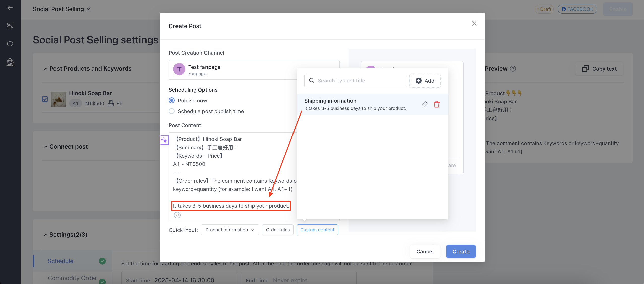Click the Test fanpage avatar
This screenshot has height=284, width=644.
(x=179, y=69)
